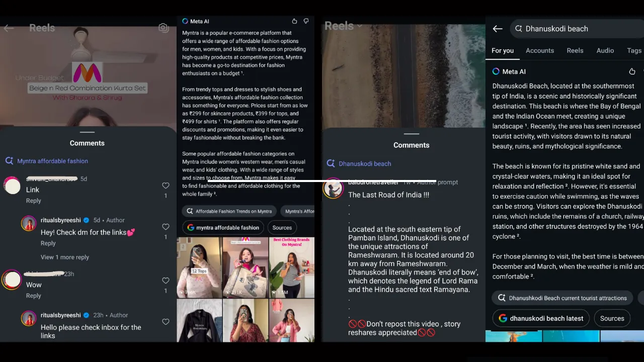This screenshot has width=644, height=362.
Task: Open Sources under Dhanuskodi answer
Action: pyautogui.click(x=612, y=318)
